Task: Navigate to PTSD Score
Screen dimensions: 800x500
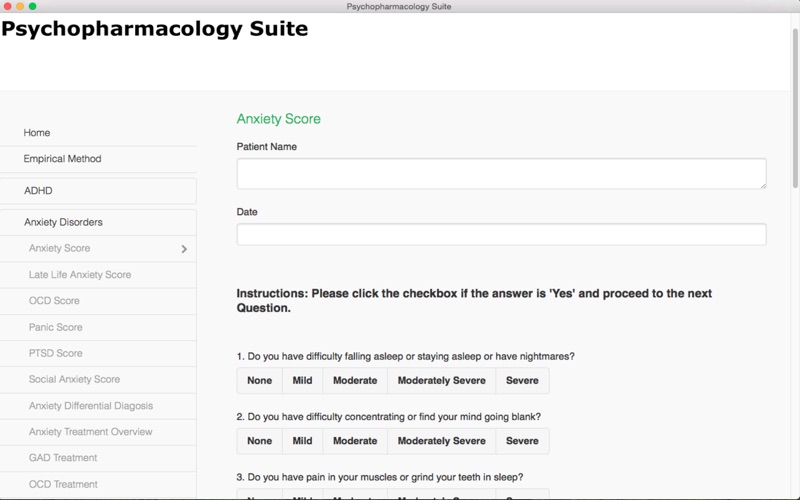Action: [56, 354]
